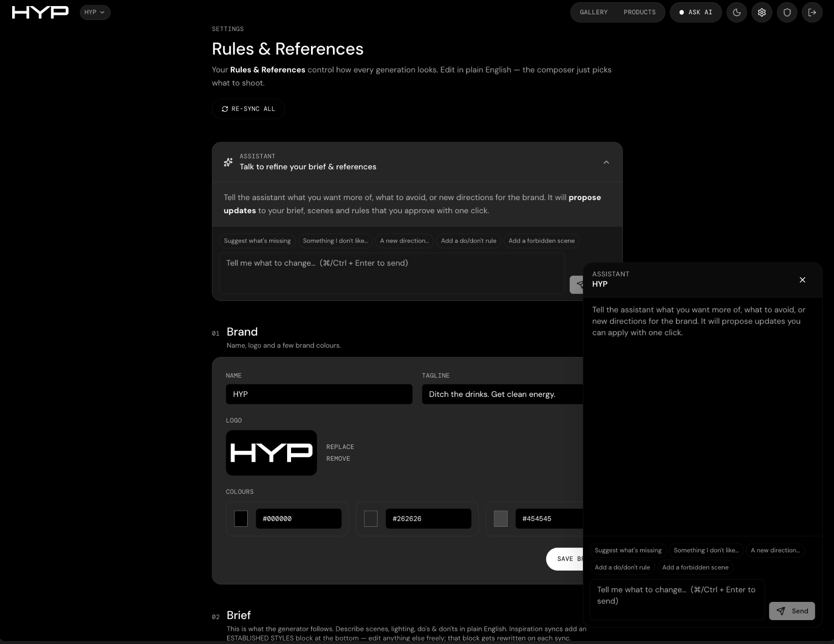Collapse the Assistant panel chevron
The height and width of the screenshot is (644, 834).
(606, 162)
